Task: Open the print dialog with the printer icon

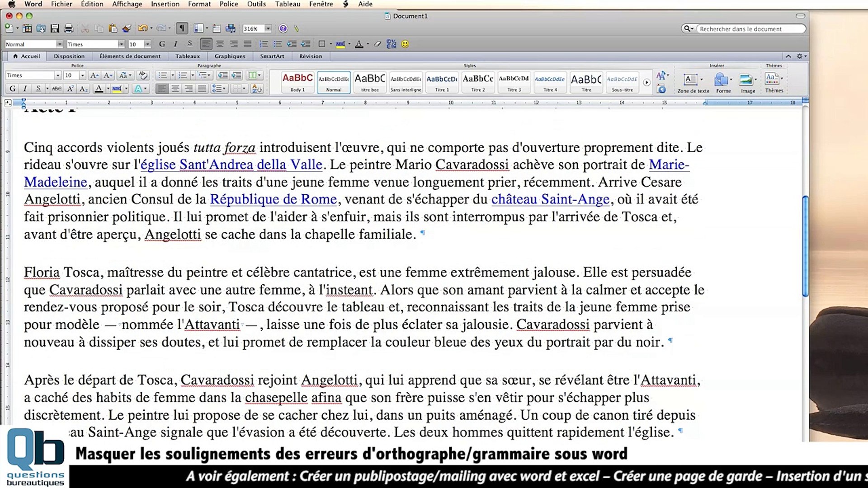Action: pos(69,28)
